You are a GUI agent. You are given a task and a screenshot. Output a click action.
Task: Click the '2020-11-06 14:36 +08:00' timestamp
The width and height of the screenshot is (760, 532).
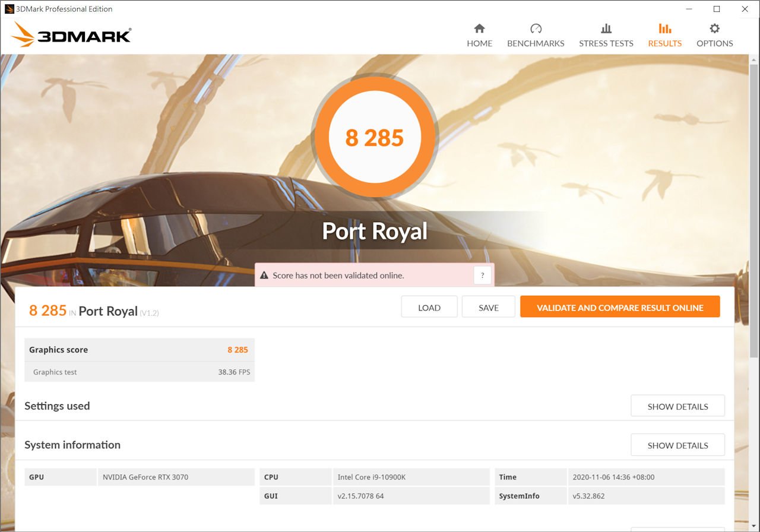pyautogui.click(x=613, y=477)
